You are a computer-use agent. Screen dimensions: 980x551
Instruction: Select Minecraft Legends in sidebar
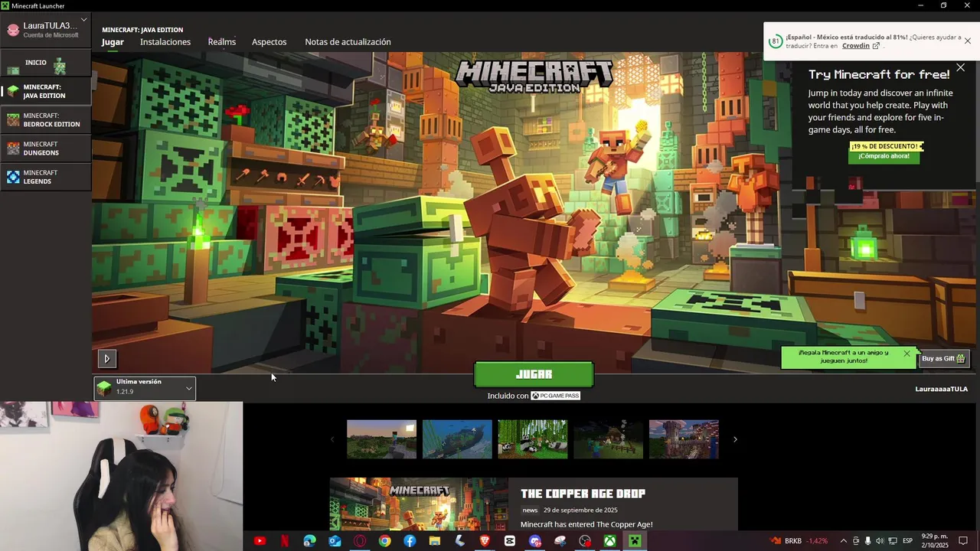pos(46,177)
